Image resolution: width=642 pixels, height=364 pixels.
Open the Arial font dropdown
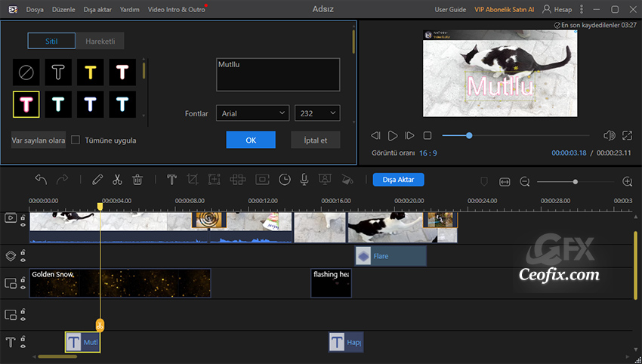252,113
